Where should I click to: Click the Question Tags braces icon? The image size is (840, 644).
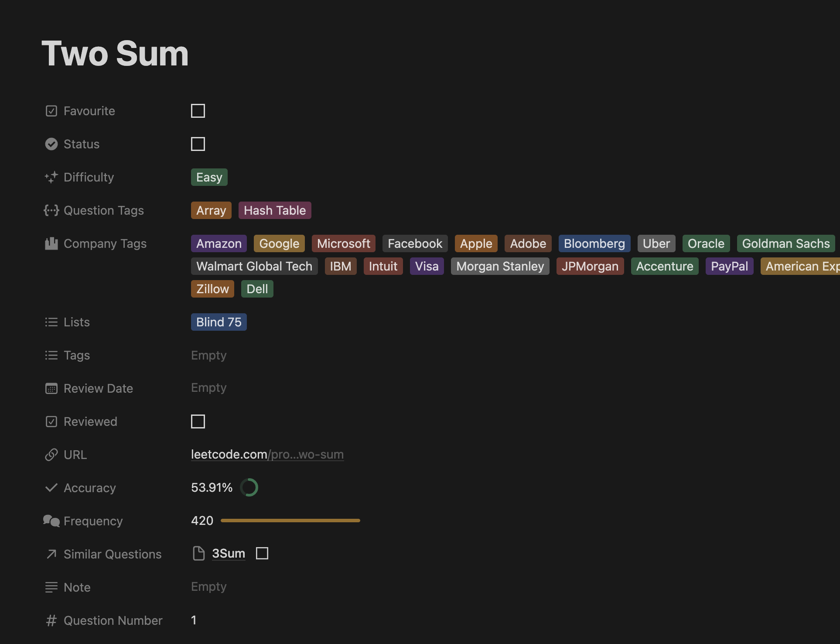coord(51,210)
